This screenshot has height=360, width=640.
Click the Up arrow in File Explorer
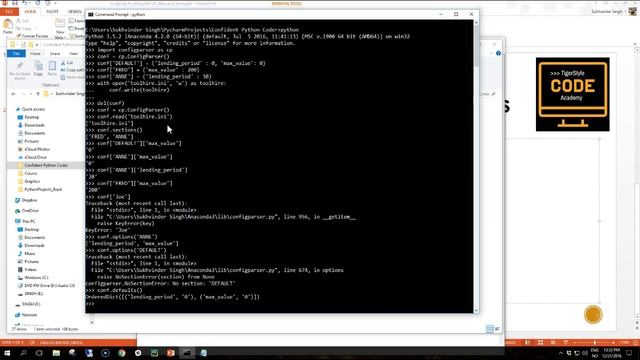click(x=38, y=94)
